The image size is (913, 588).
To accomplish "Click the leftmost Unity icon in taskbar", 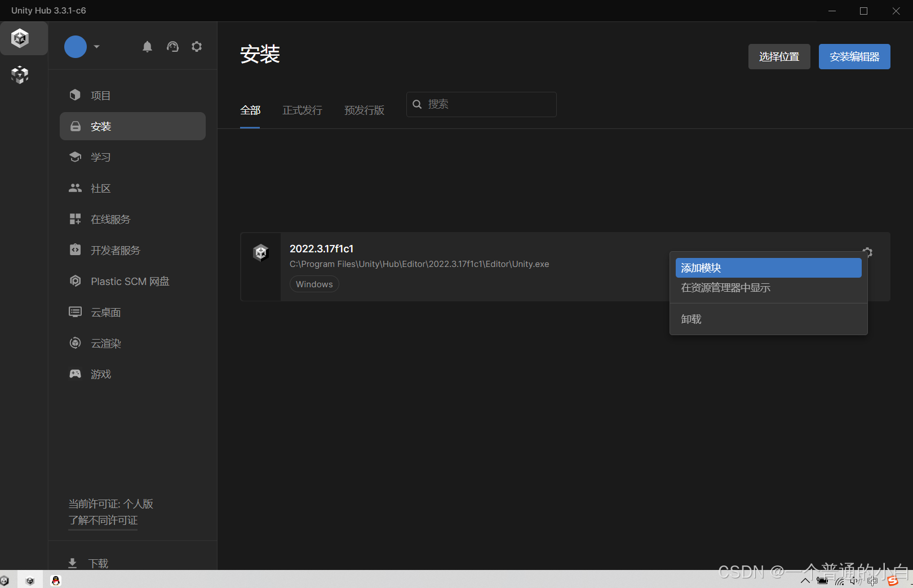I will click(4, 581).
